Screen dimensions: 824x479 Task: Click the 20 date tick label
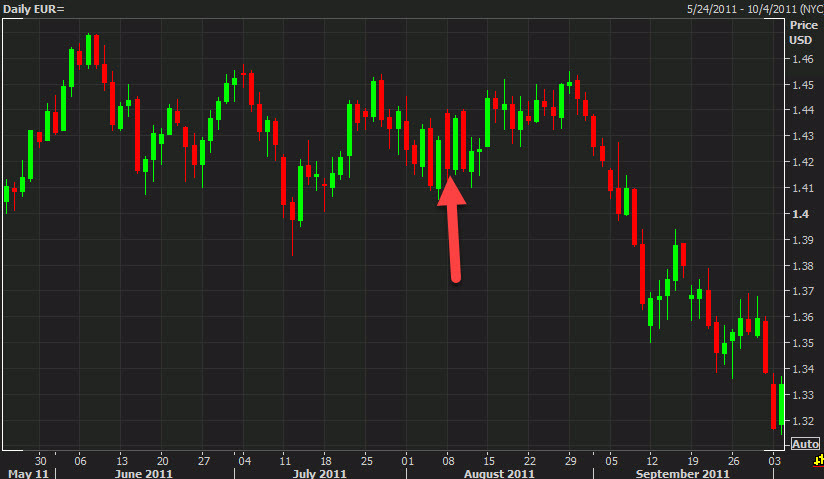click(163, 461)
